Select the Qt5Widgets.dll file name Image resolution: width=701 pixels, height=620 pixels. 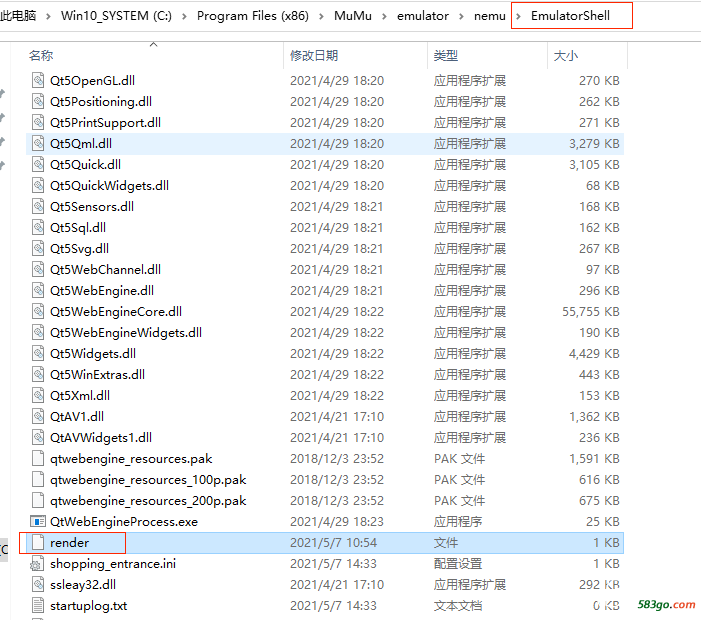click(x=93, y=354)
